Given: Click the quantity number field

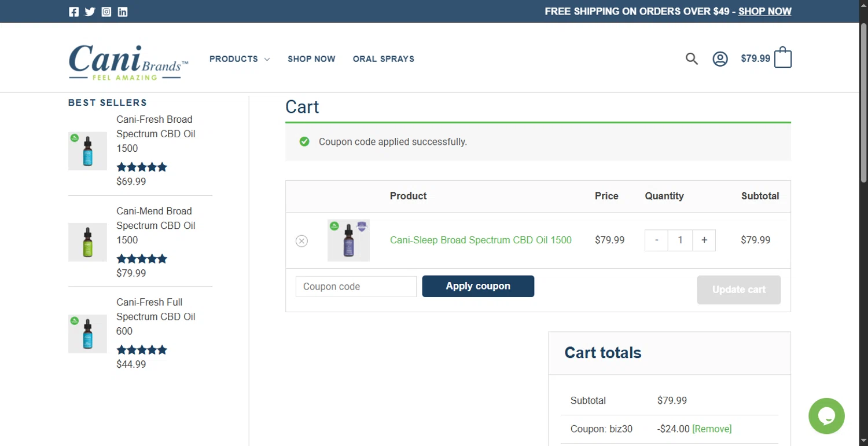Looking at the screenshot, I should (x=680, y=240).
